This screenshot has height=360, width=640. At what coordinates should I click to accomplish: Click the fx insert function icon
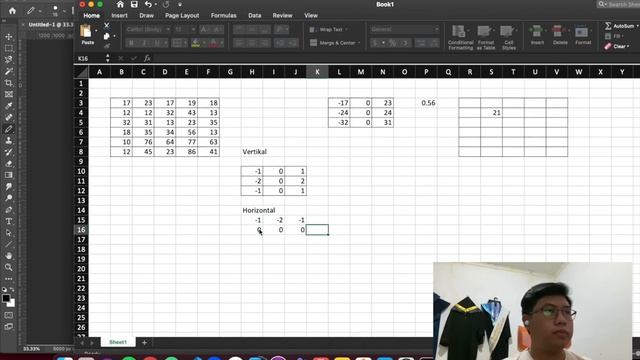[147, 58]
